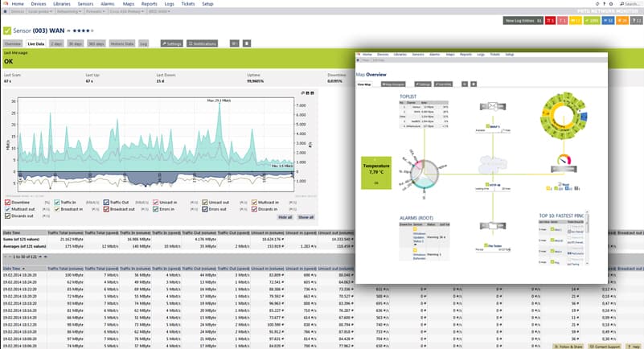Open the Sensors menu in main window
The height and width of the screenshot is (349, 644).
coord(85,4)
